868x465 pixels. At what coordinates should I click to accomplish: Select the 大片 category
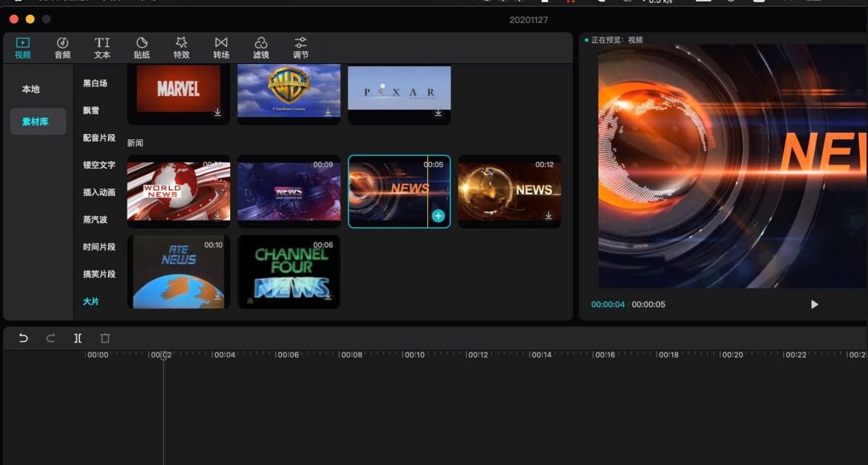(x=91, y=302)
